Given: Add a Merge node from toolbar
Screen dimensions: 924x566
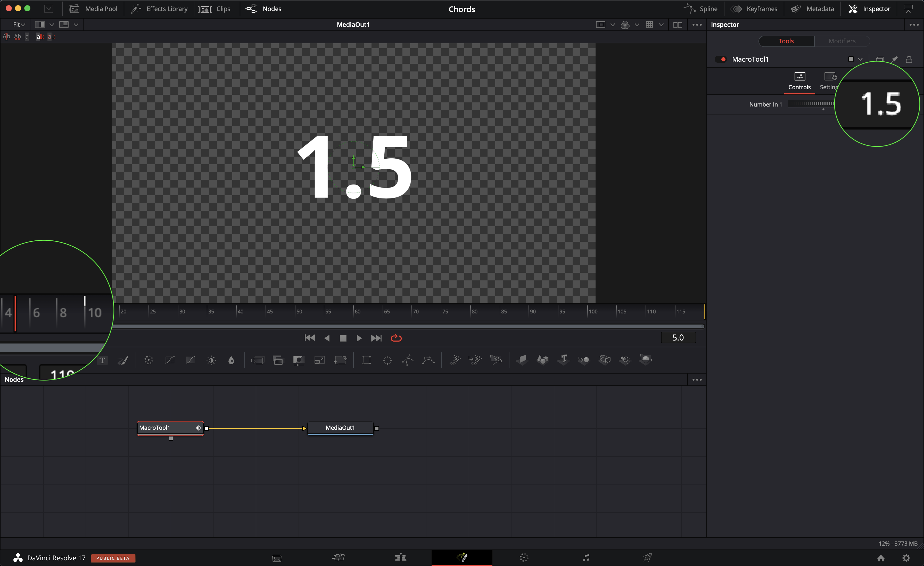Looking at the screenshot, I should (258, 360).
